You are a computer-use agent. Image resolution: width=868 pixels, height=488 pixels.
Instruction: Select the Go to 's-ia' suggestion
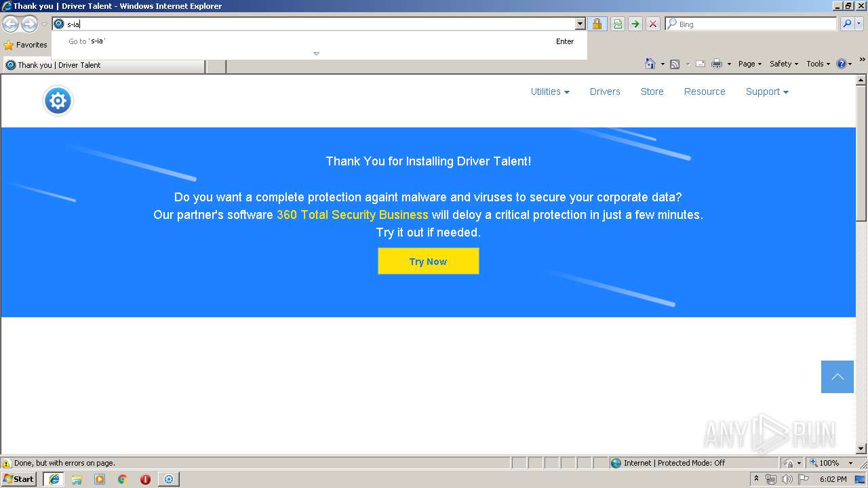tap(319, 41)
